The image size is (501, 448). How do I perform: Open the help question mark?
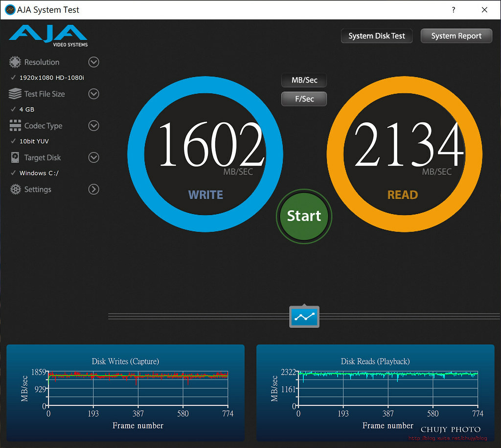click(454, 10)
